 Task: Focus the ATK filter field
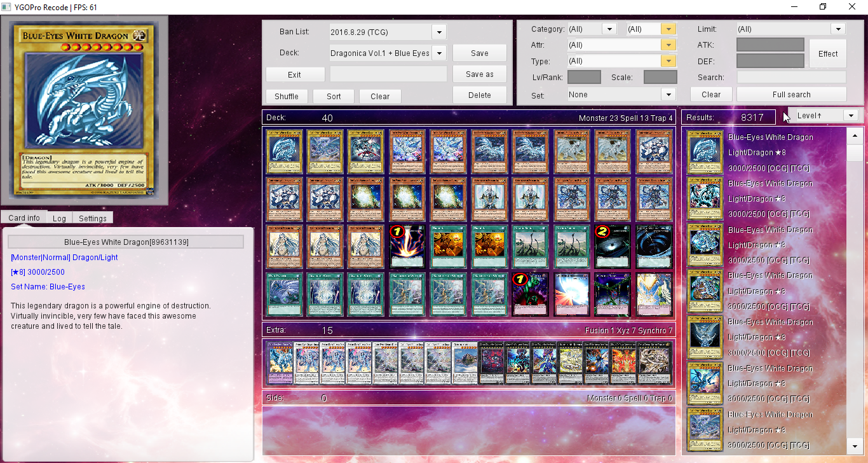pyautogui.click(x=770, y=45)
